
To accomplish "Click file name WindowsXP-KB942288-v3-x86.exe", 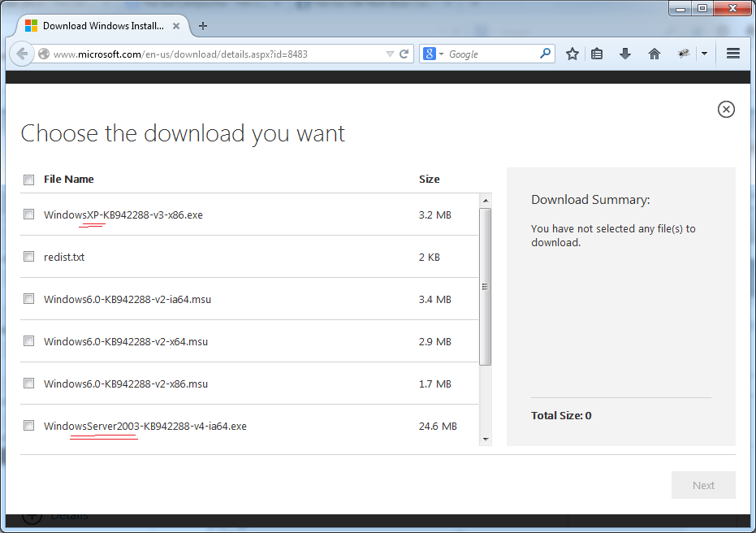I will coord(123,215).
